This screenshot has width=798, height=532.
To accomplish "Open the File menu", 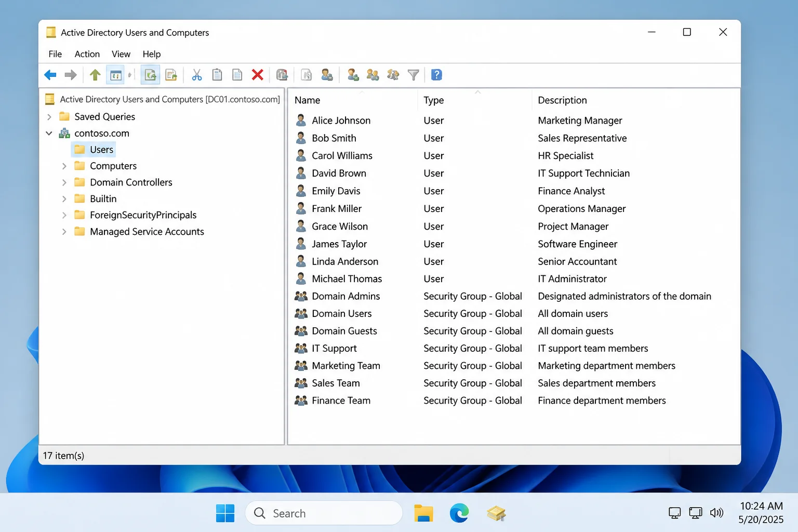I will point(55,54).
